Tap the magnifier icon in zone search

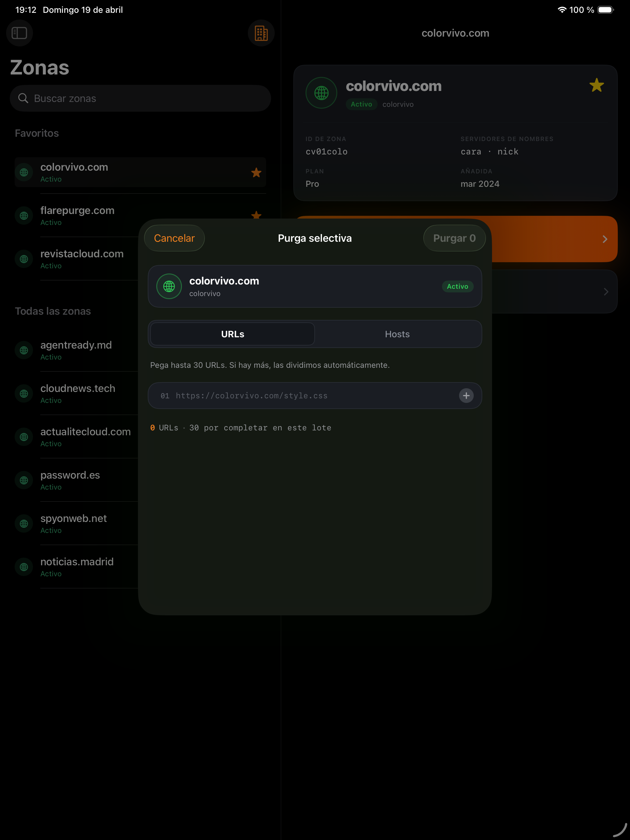click(24, 98)
